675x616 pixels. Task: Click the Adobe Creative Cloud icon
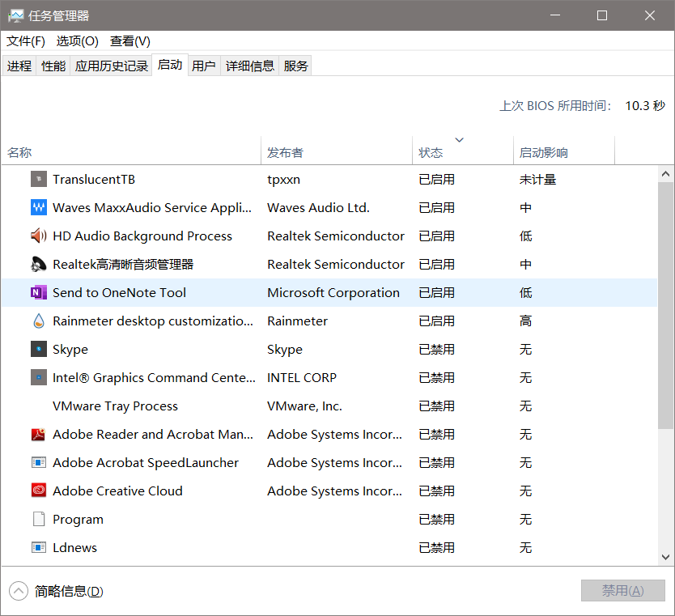39,491
